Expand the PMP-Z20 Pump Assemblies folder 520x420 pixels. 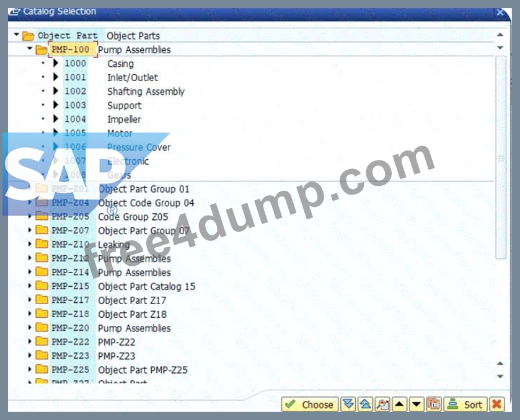point(30,328)
